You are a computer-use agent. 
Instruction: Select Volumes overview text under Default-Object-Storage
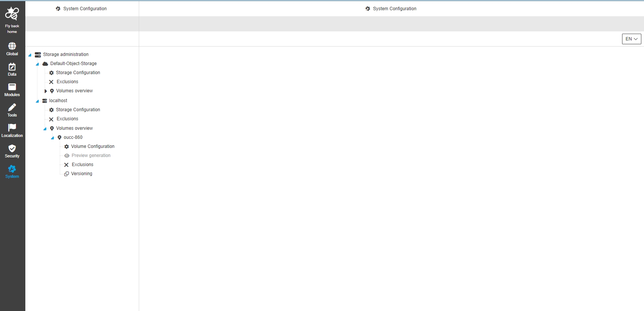(74, 91)
